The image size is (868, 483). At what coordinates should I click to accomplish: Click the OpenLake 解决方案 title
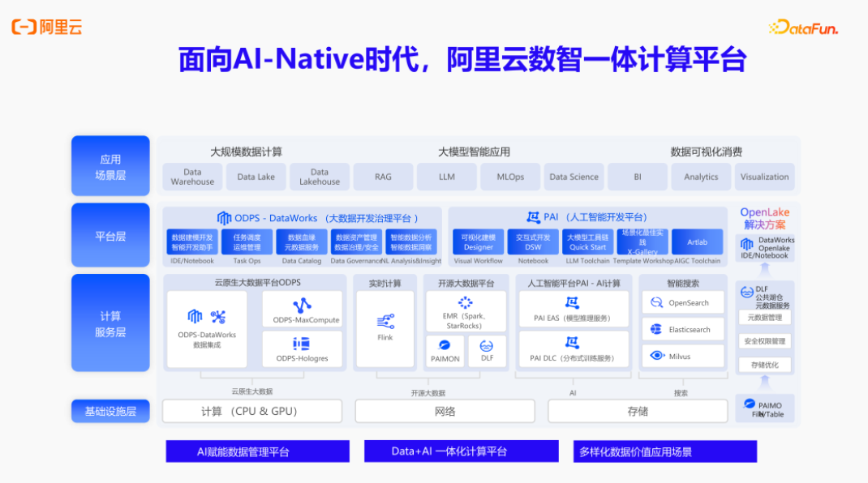[x=764, y=218]
